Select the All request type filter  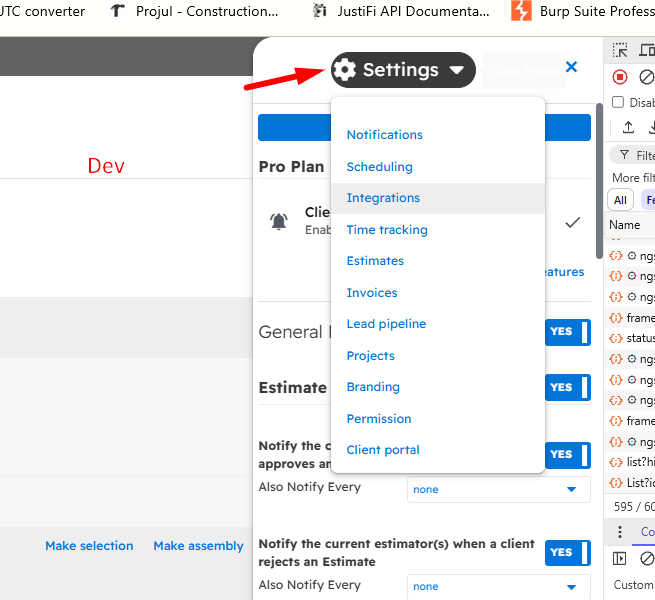pos(620,200)
